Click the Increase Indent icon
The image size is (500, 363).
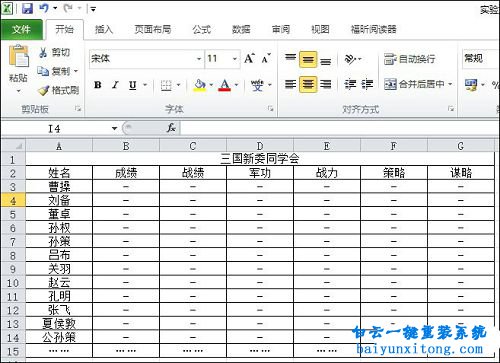[367, 84]
